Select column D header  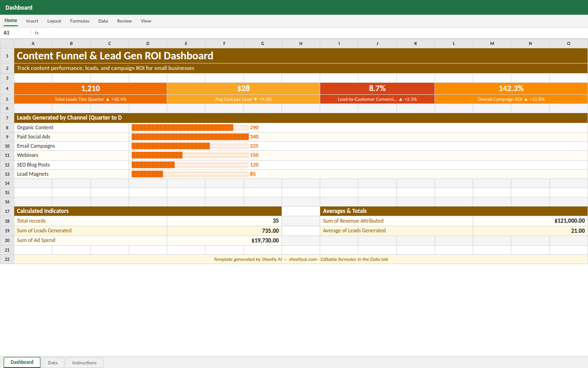[148, 43]
